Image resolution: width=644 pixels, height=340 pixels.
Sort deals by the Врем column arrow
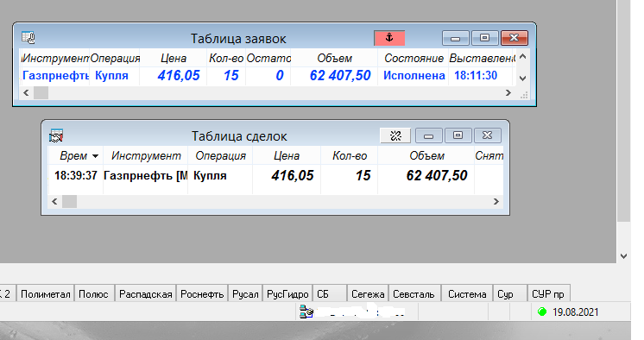pyautogui.click(x=95, y=156)
